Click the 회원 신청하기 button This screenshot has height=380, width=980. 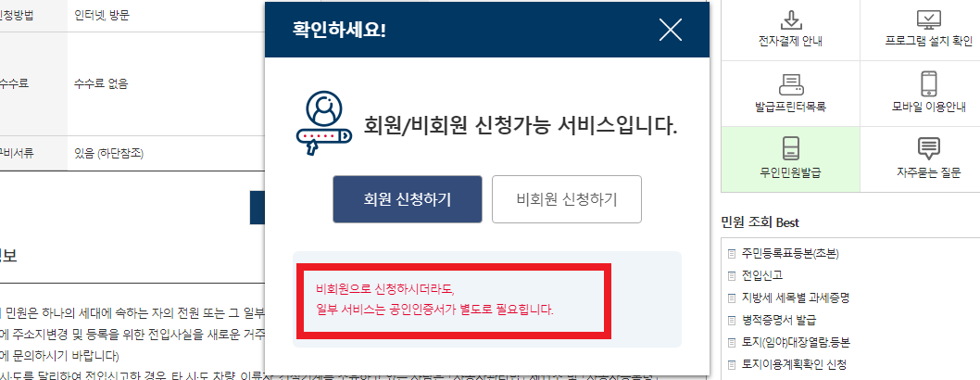click(408, 199)
